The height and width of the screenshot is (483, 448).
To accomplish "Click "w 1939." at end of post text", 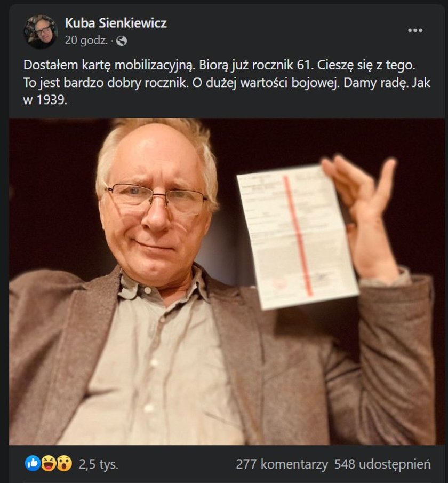I will point(45,100).
